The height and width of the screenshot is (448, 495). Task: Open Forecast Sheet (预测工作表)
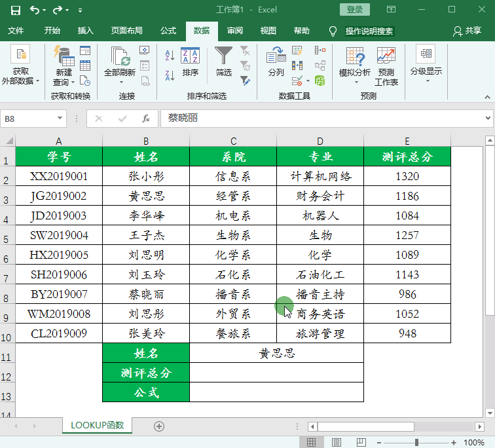[x=386, y=65]
